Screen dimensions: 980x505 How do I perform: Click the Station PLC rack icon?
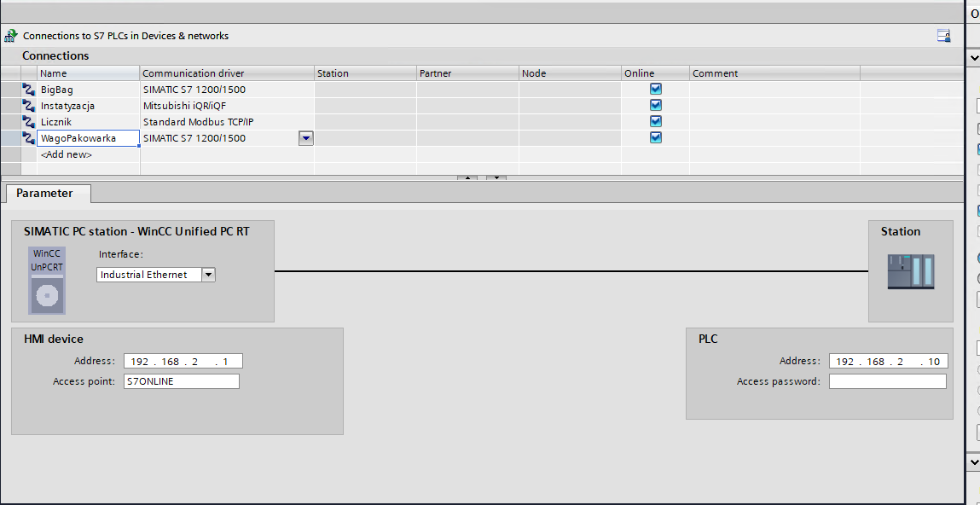click(x=911, y=271)
